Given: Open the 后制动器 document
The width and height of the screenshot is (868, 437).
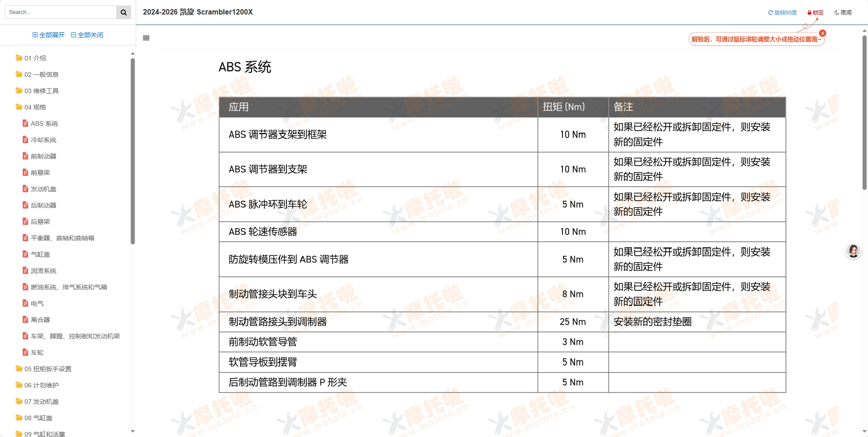Looking at the screenshot, I should pyautogui.click(x=39, y=205).
